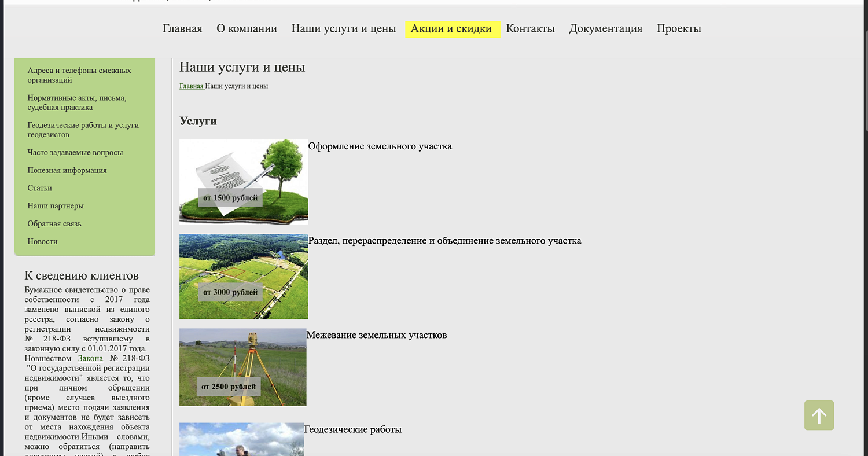Click the от 1500 рублей price label
Image resolution: width=868 pixels, height=456 pixels.
[x=230, y=198]
